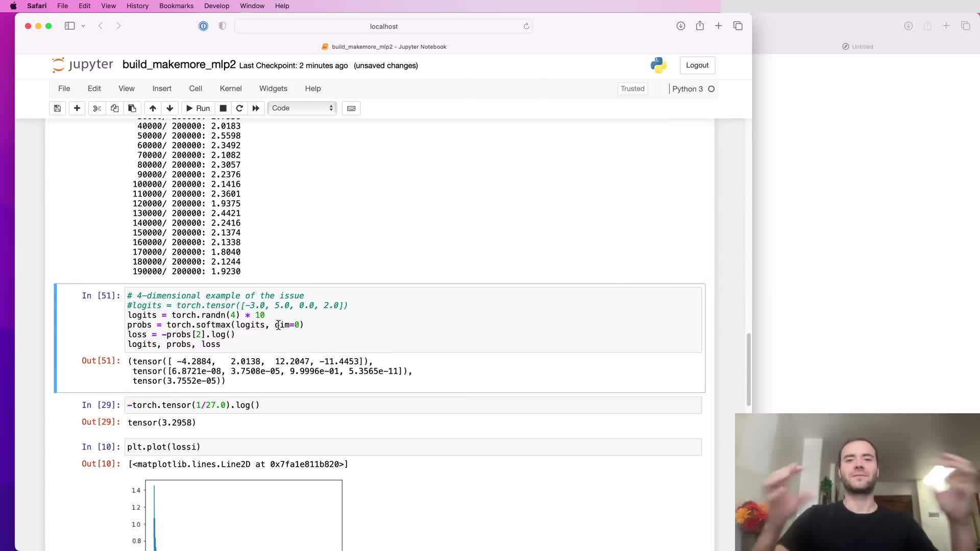This screenshot has height=551, width=980.
Task: Copy selected cells in the toolbar
Action: click(114, 108)
